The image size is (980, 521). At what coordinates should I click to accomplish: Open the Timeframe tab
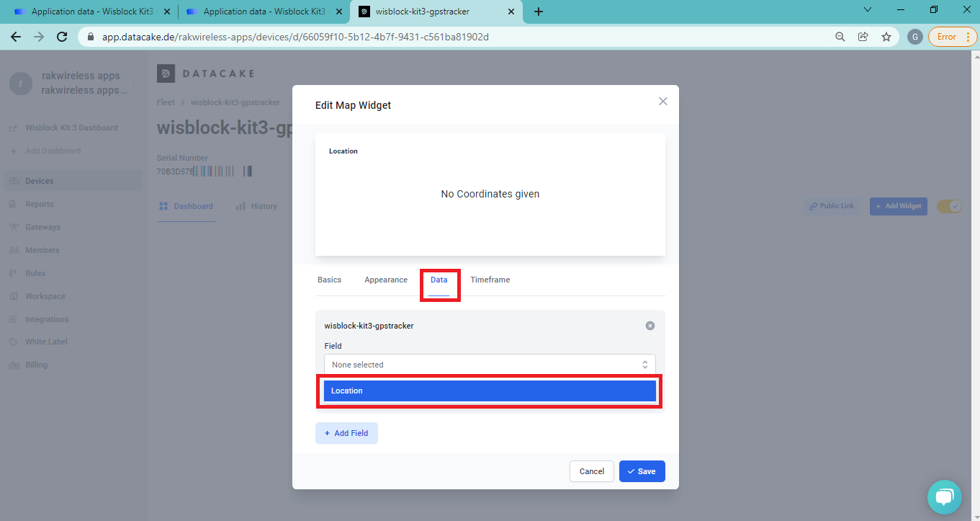(x=490, y=280)
